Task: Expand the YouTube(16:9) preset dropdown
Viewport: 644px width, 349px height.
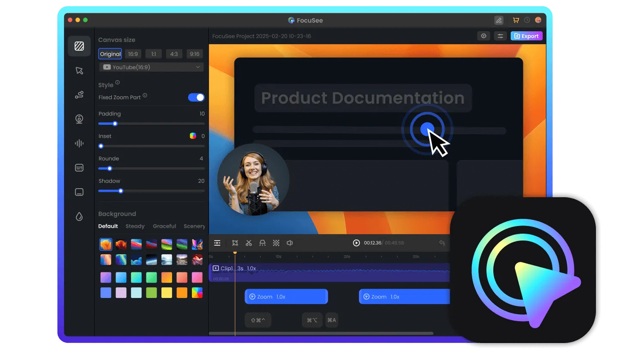Action: pos(152,67)
